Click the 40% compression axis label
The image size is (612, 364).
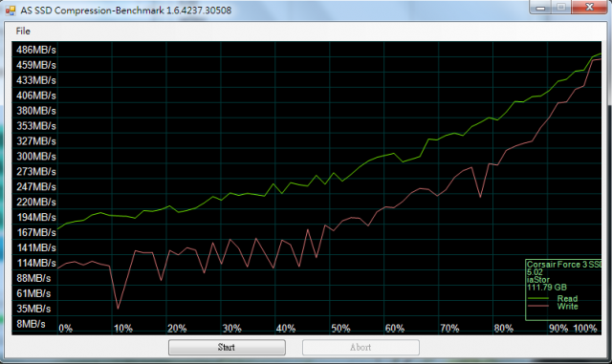(286, 329)
